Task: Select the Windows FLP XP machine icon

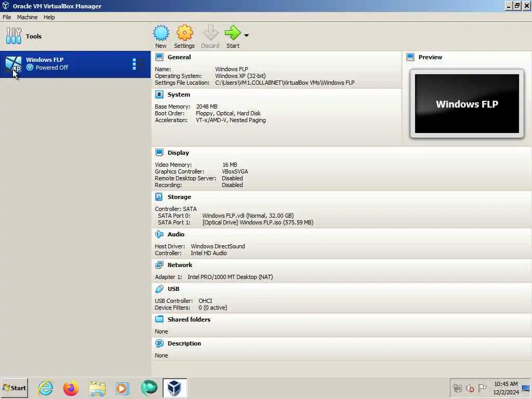Action: pyautogui.click(x=13, y=64)
